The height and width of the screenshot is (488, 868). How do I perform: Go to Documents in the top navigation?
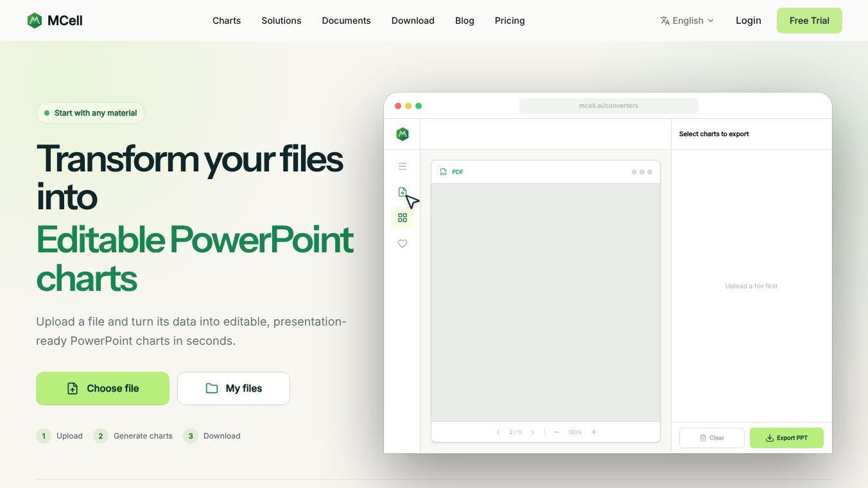click(x=346, y=21)
